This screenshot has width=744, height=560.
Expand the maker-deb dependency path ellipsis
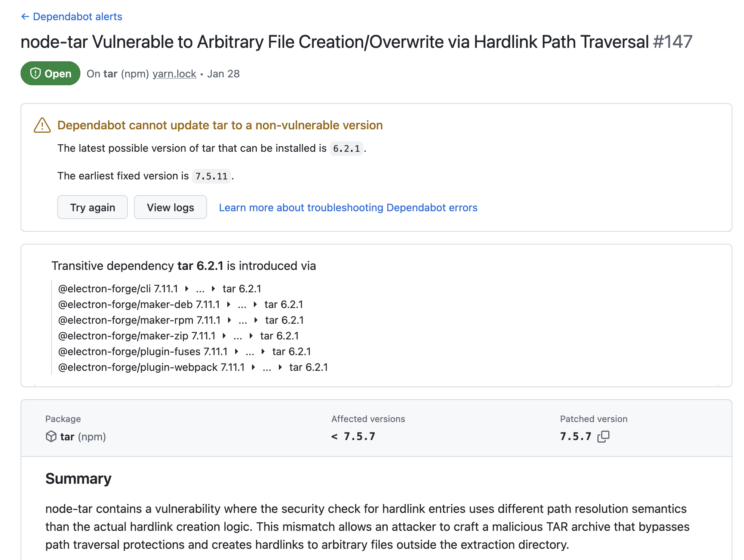click(242, 305)
